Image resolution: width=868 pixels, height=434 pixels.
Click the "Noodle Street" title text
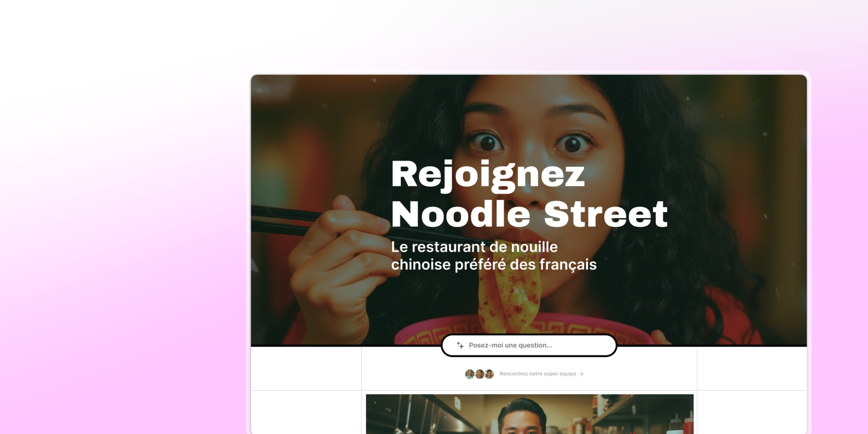coord(529,214)
